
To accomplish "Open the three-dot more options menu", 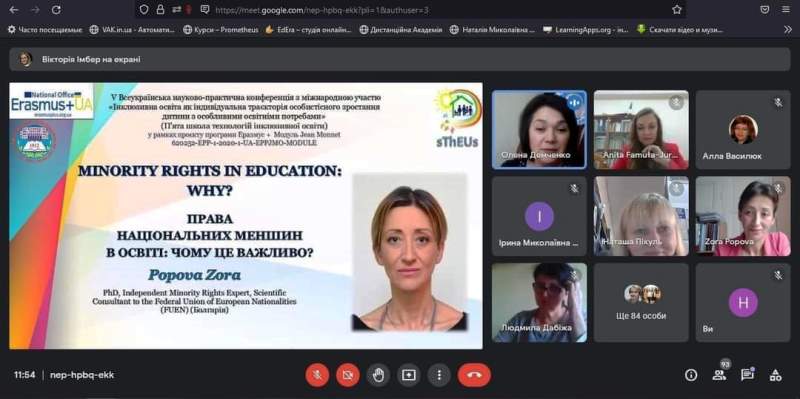I will click(x=439, y=376).
